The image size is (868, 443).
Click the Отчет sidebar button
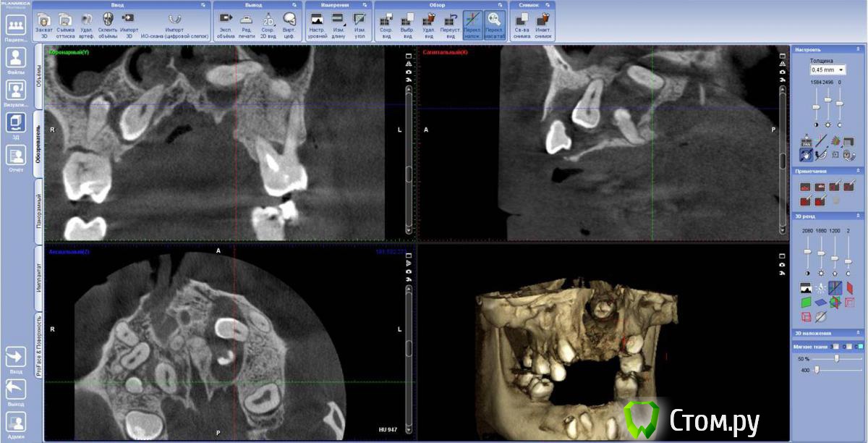(16, 157)
